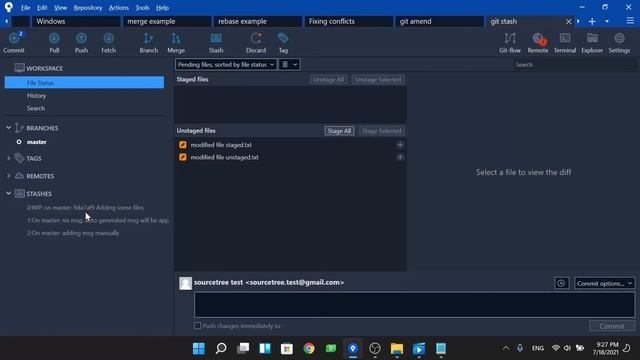This screenshot has width=640, height=360.
Task: Click the Commit button below message box
Action: (612, 326)
